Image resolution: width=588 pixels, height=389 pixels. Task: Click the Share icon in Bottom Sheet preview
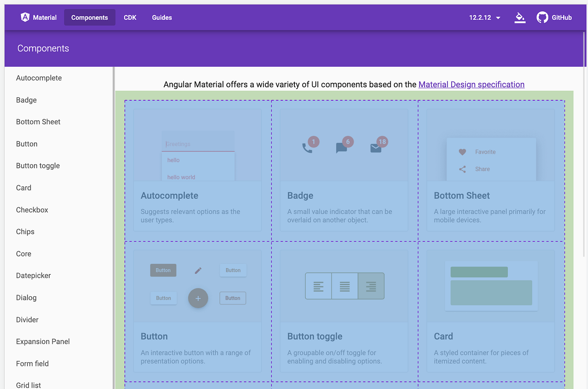coord(462,169)
